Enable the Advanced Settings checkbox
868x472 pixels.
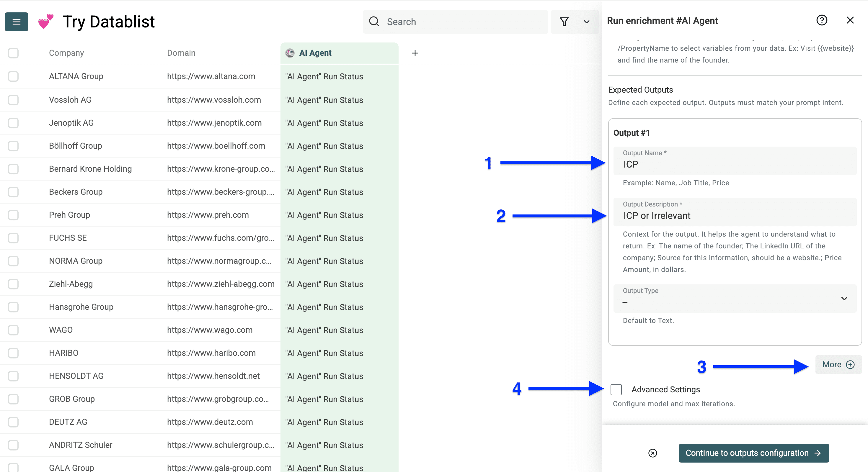(616, 389)
